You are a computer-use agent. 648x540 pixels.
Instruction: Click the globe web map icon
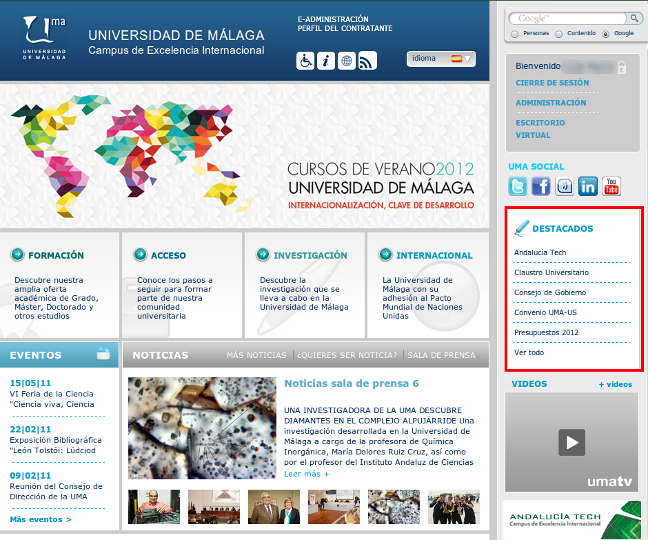[x=346, y=61]
